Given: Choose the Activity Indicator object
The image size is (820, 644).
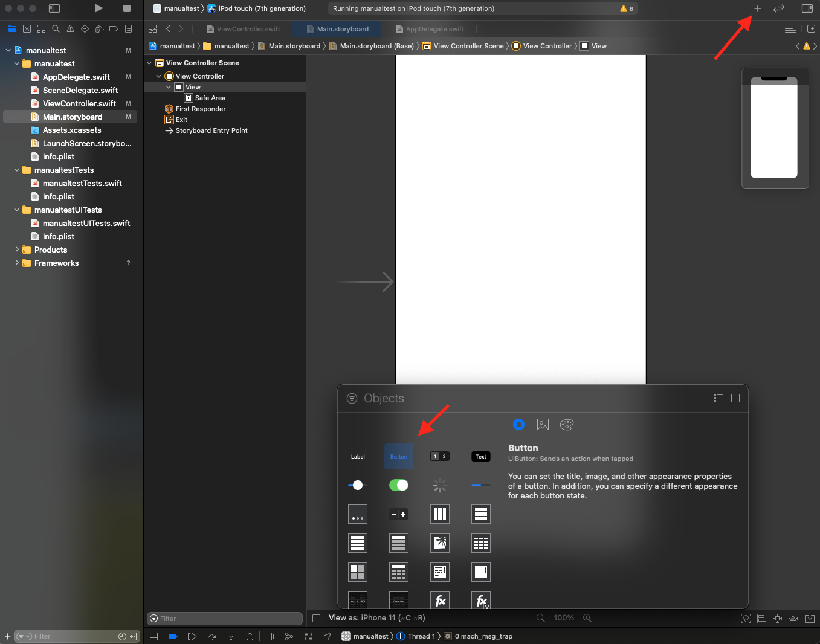Looking at the screenshot, I should [440, 485].
